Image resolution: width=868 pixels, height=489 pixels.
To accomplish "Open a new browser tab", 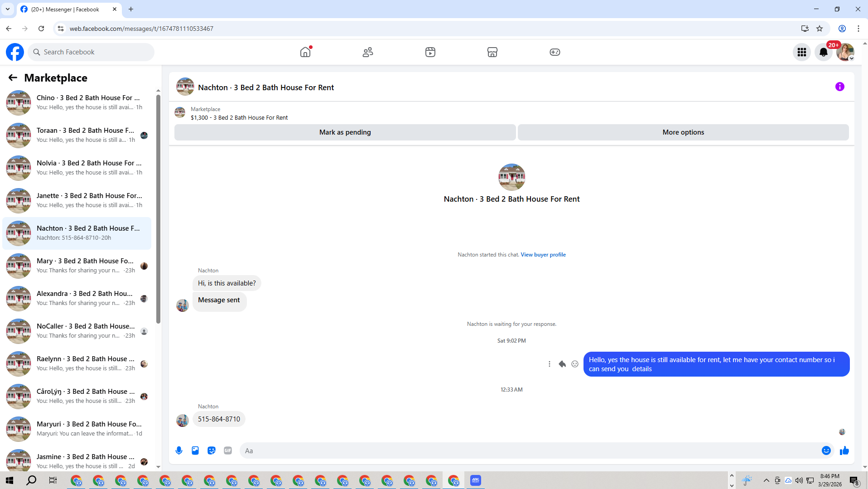I will (131, 9).
